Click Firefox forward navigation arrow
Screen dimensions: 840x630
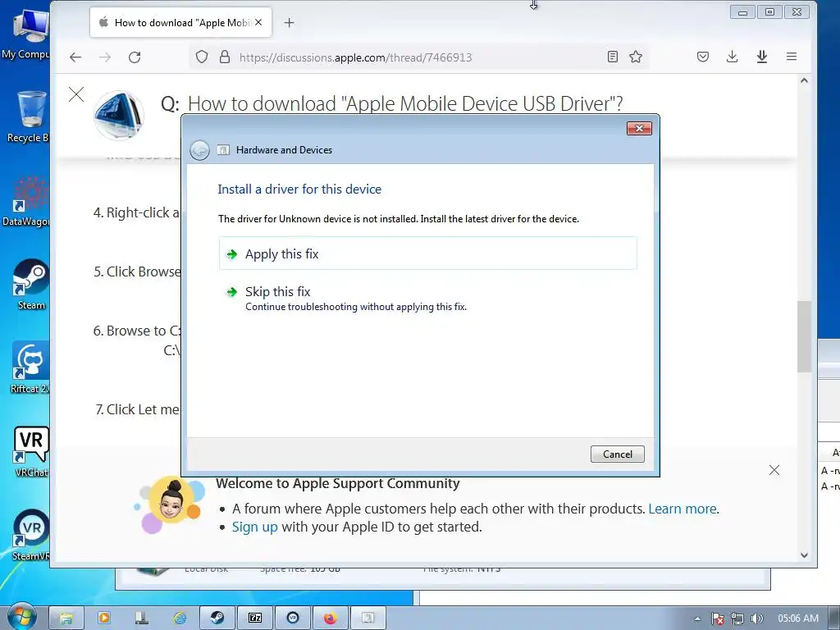(x=105, y=57)
